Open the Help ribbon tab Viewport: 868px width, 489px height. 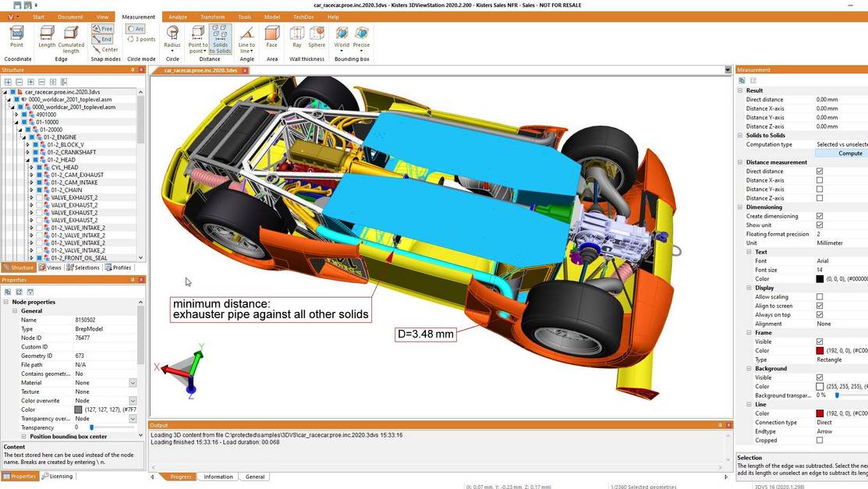333,17
